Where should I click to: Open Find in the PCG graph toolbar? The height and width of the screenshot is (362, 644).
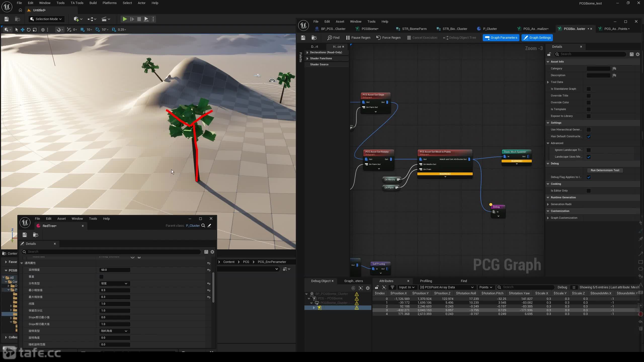point(333,38)
